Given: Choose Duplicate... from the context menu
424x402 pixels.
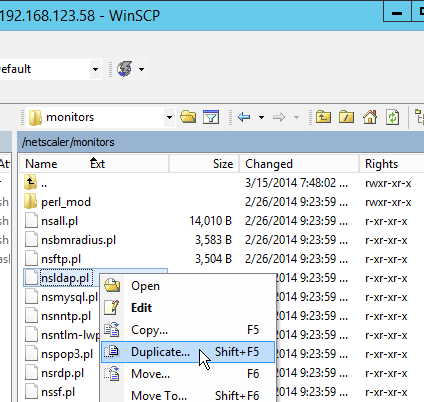Looking at the screenshot, I should click(188, 352).
